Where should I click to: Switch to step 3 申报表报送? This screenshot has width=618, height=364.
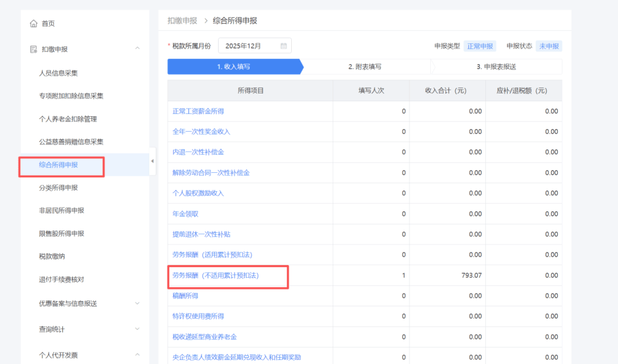pos(496,67)
